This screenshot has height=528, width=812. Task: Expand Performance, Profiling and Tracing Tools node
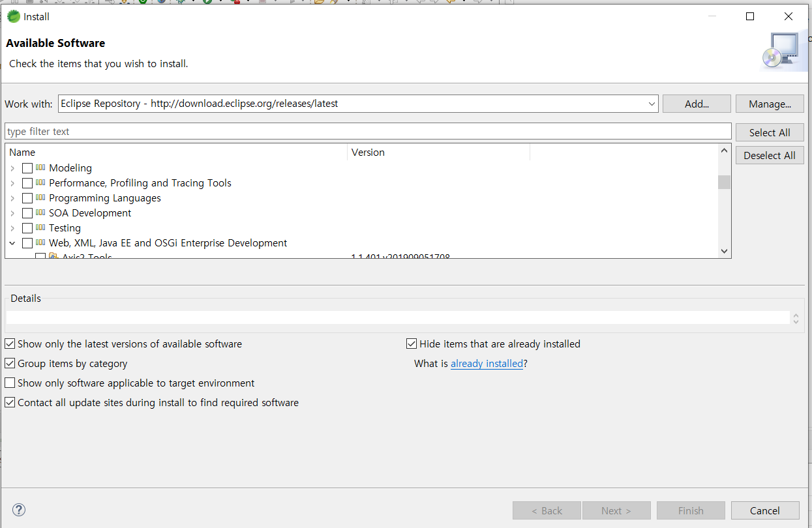[x=12, y=183]
